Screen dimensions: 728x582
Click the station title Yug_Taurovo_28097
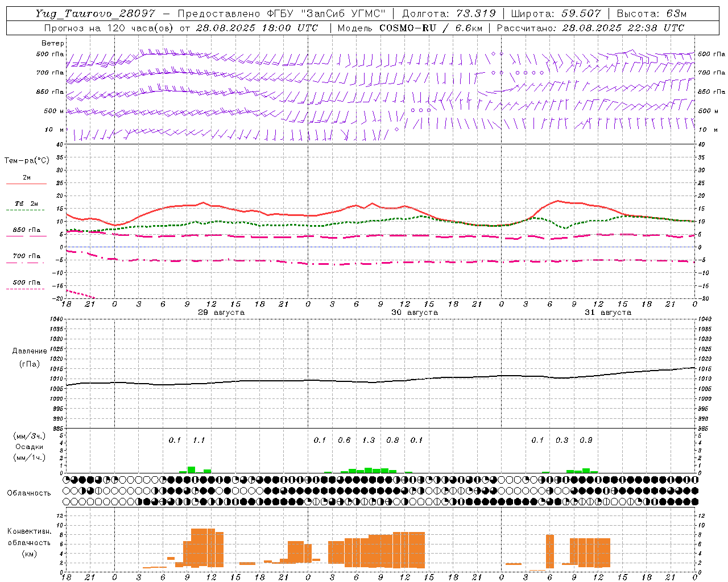(95, 14)
